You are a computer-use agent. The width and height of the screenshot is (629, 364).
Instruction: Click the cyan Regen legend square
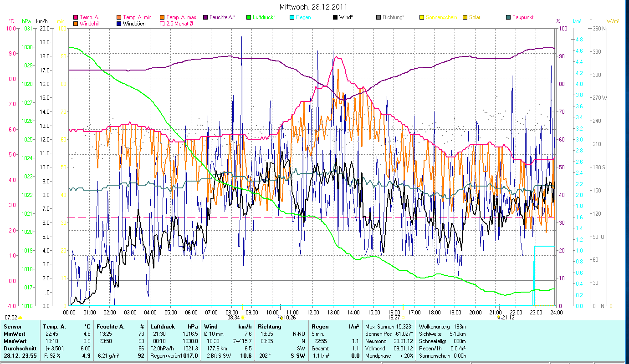(292, 17)
